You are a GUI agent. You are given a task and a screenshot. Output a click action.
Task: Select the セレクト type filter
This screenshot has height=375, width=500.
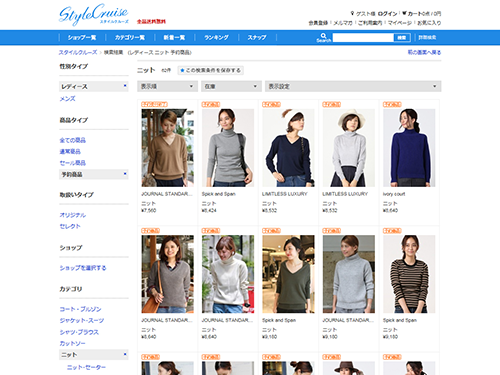70,226
